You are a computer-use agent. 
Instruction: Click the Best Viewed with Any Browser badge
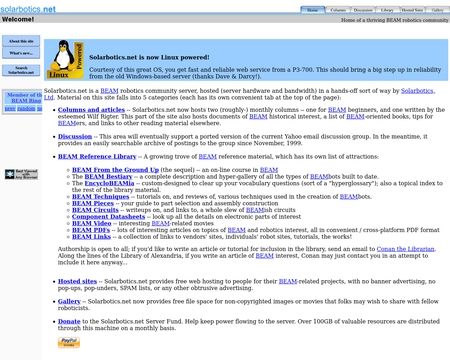coord(21,174)
